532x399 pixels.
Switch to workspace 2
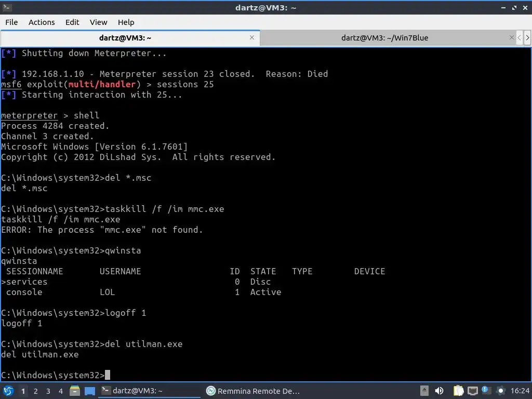click(x=36, y=391)
